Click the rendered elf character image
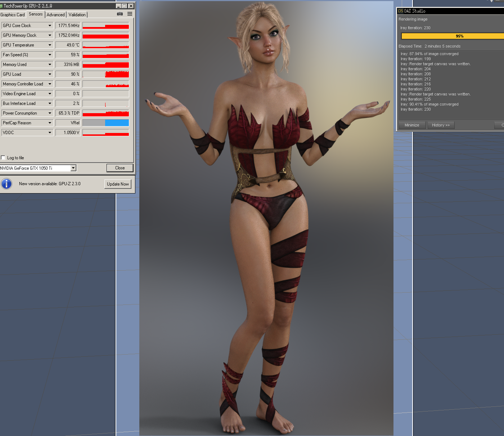The image size is (504, 436). click(266, 218)
